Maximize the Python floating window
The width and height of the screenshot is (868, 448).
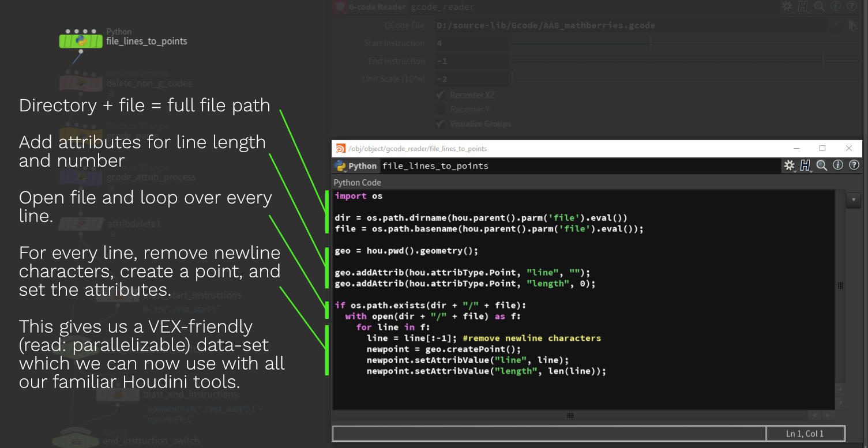(822, 148)
